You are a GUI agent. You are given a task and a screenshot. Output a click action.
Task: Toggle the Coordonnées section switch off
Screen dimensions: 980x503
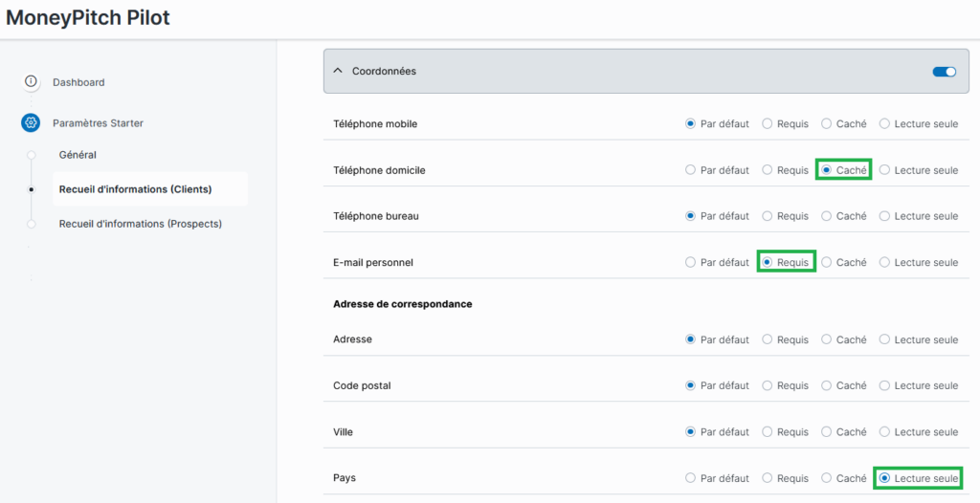944,71
